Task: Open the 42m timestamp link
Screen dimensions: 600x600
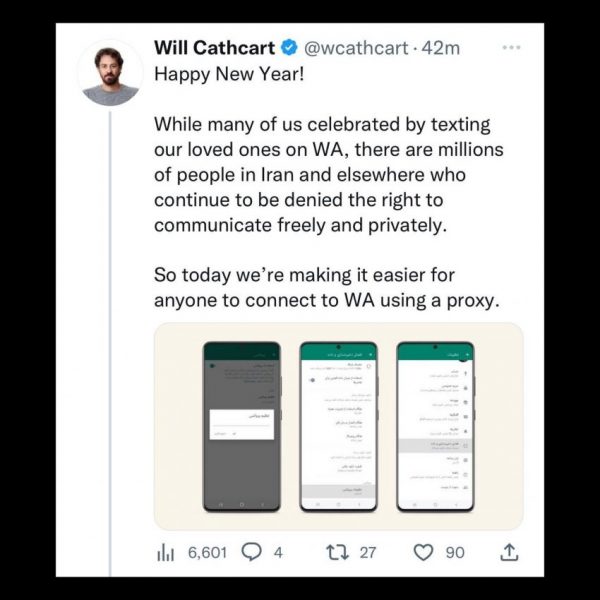Action: [440, 48]
